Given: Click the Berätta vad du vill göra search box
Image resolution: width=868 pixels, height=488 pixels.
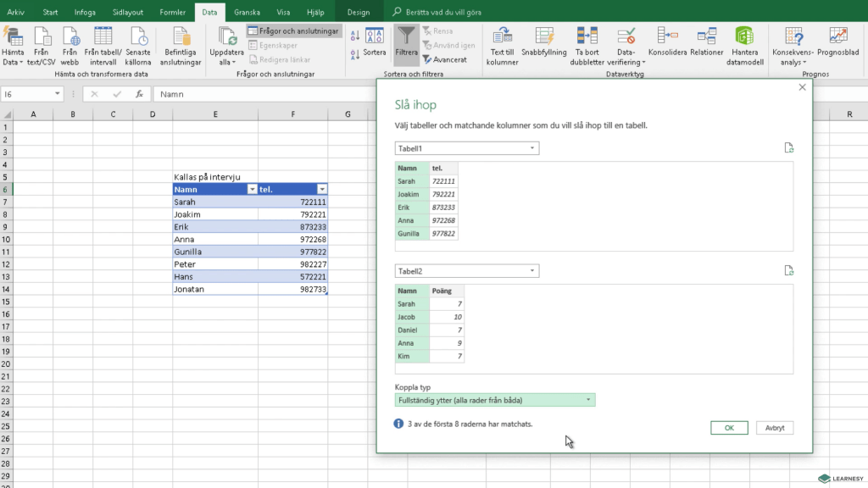Looking at the screenshot, I should click(452, 13).
